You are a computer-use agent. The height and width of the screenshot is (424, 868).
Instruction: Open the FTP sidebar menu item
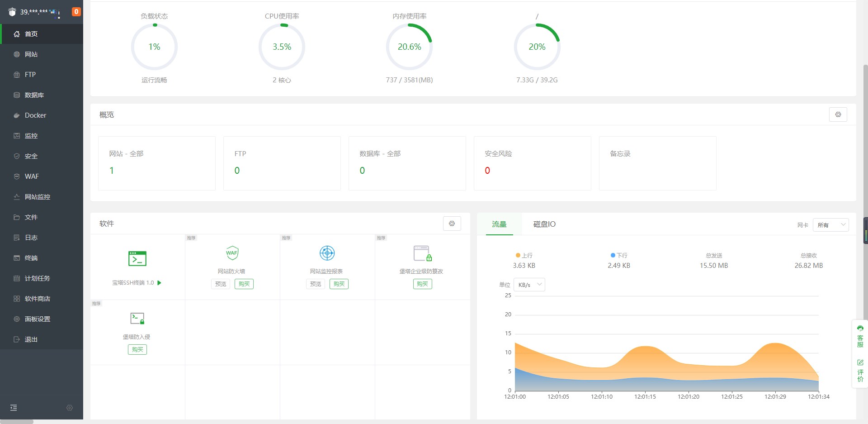(42, 75)
